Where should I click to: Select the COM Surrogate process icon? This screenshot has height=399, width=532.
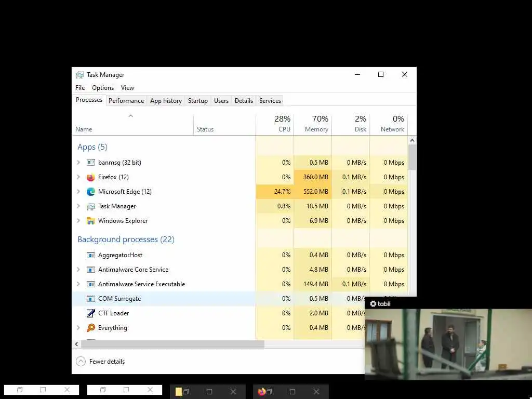coord(90,299)
